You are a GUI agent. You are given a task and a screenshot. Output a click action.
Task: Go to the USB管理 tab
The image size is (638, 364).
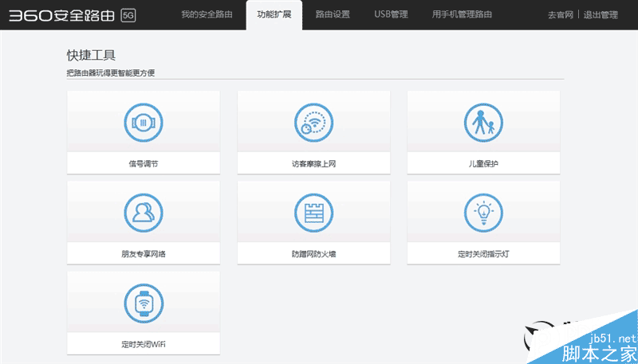point(391,14)
